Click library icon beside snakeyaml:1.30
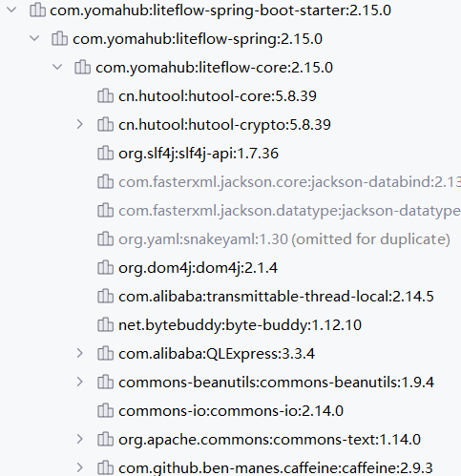The width and height of the screenshot is (461, 476). point(105,238)
